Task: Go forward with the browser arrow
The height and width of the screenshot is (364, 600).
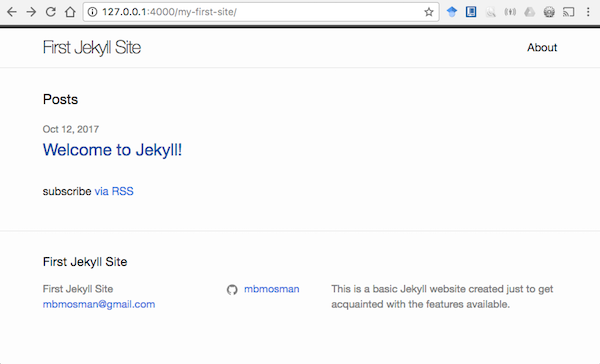Action: point(31,12)
